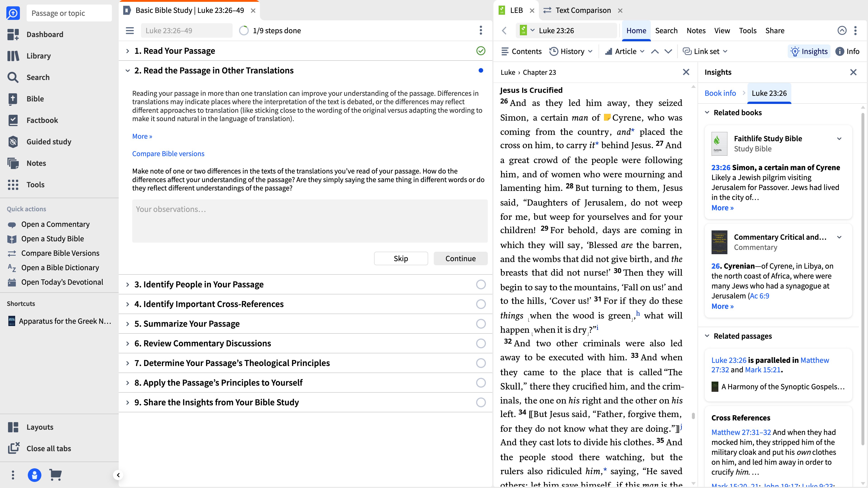The image size is (868, 488).
Task: Open the shopping cart
Action: pos(55,475)
